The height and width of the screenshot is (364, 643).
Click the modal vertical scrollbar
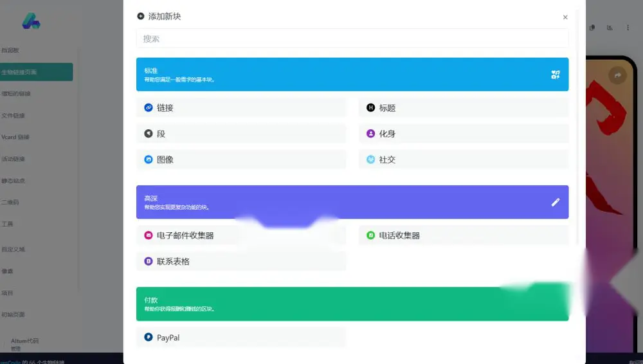pos(577,127)
